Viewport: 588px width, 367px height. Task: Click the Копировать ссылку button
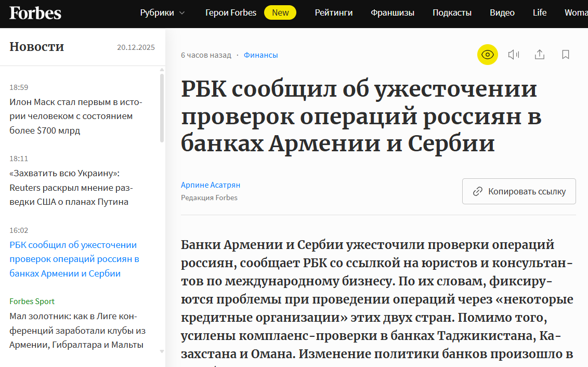pos(519,191)
